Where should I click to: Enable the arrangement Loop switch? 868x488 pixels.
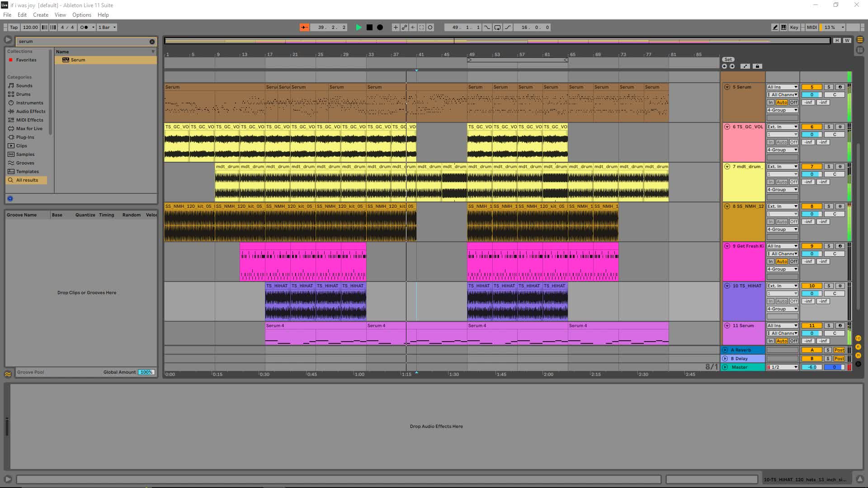pos(497,27)
